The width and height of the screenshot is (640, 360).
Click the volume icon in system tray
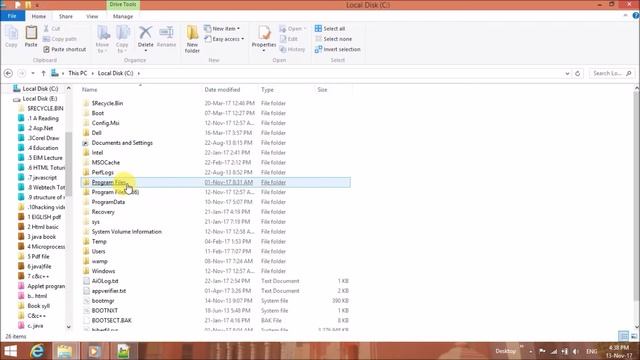tap(575, 351)
